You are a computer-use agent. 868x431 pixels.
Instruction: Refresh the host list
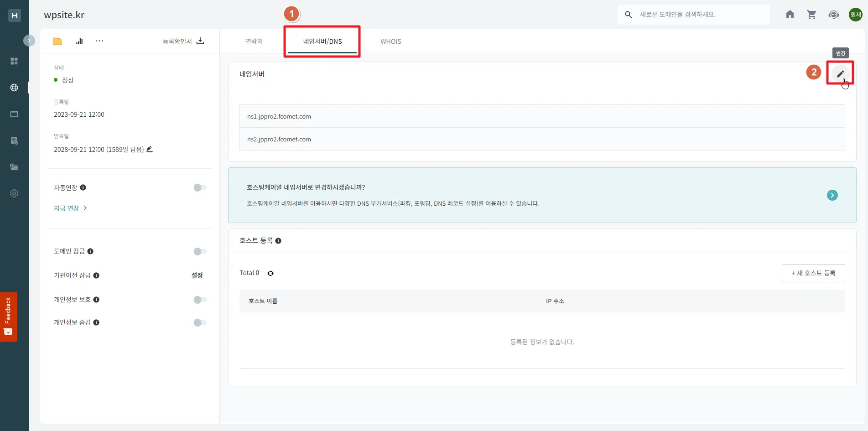click(270, 273)
